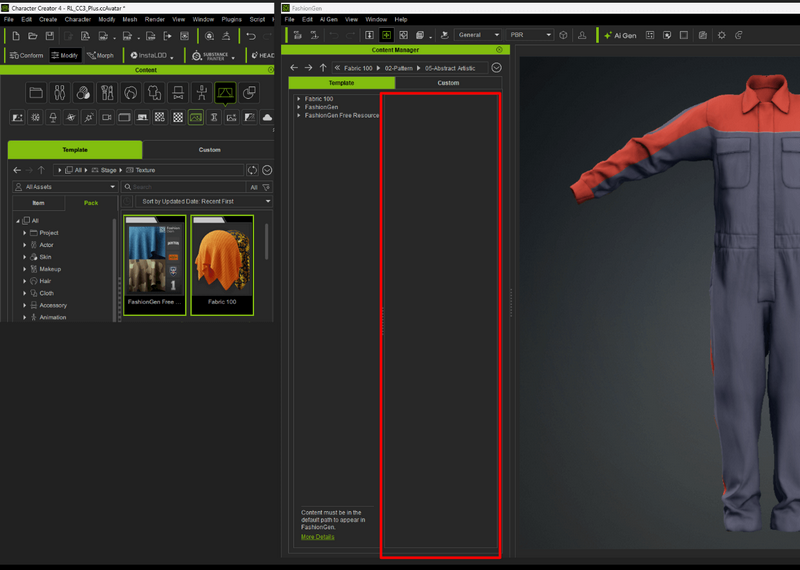Open the PBR dropdown in FashionGen toolbar
This screenshot has width=800, height=570.
tap(530, 35)
